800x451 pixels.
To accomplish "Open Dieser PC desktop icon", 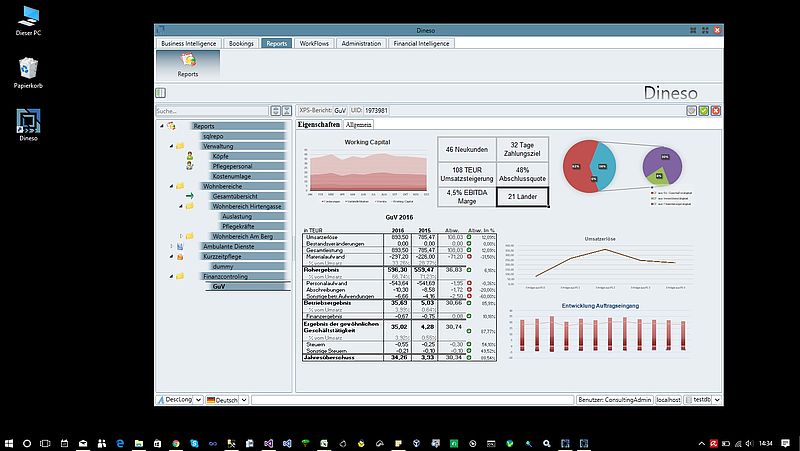I will click(x=28, y=21).
